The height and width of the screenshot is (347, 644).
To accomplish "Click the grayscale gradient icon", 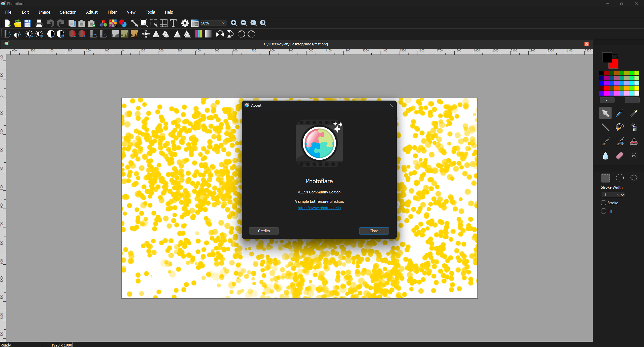I will 208,34.
